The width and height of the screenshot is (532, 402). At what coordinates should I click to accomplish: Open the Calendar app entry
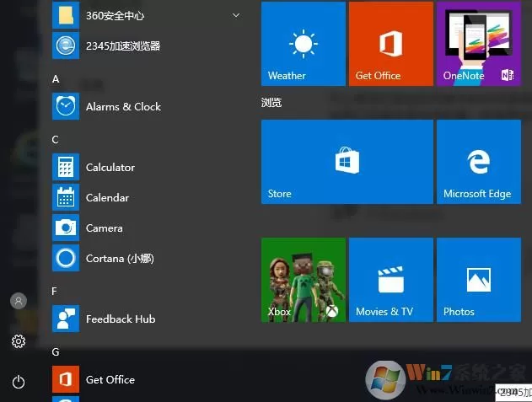(148, 197)
